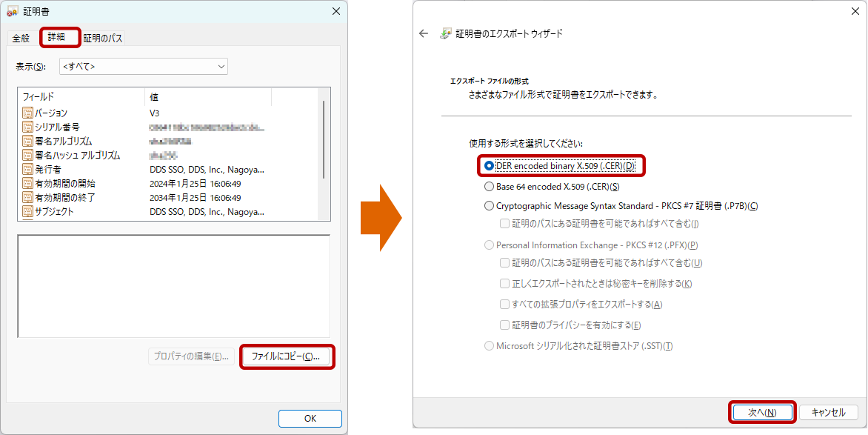Click the 署名アルゴリズム field icon
This screenshot has height=435, width=868.
[x=28, y=141]
